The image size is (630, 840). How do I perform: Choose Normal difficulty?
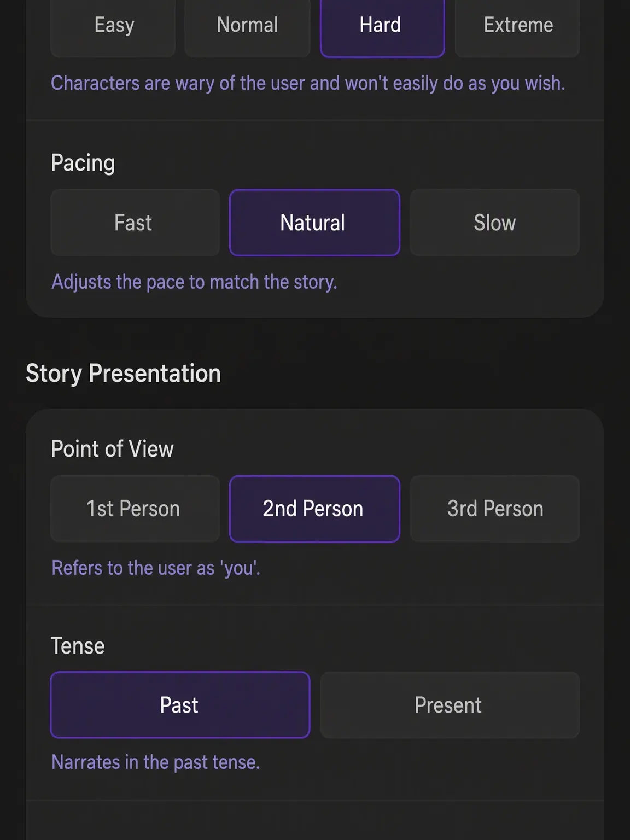(247, 26)
